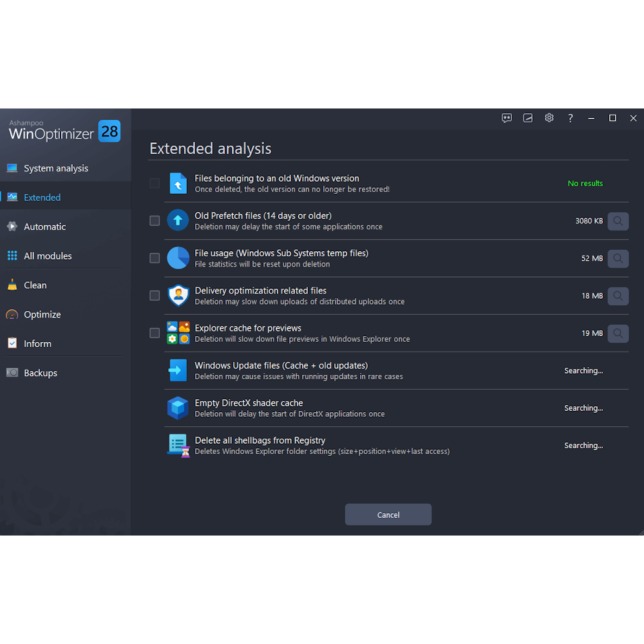This screenshot has height=644, width=644.
Task: Expand the Clean section in sidebar
Action: [35, 285]
